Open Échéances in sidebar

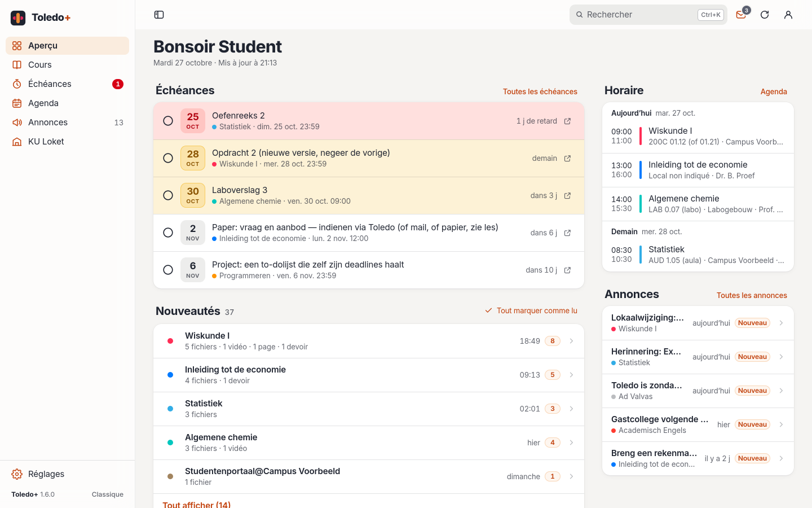[67, 84]
